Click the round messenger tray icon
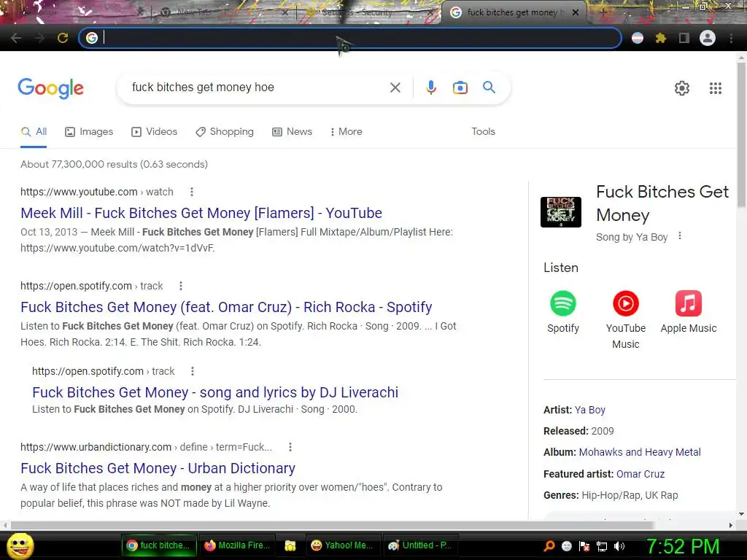 (566, 546)
